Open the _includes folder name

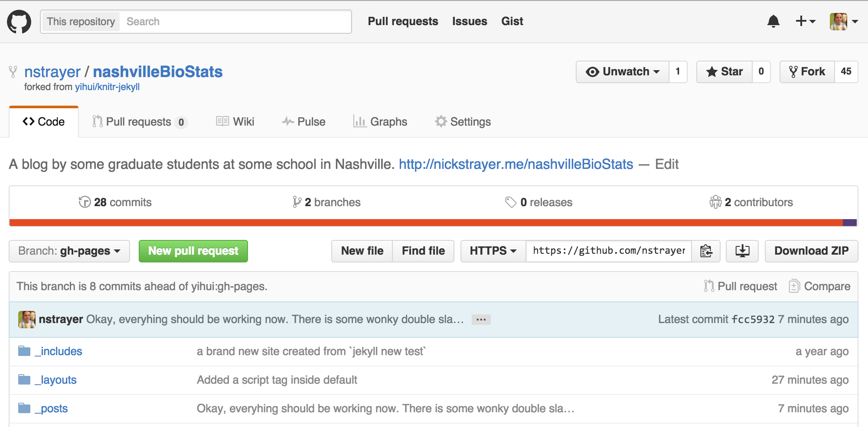pos(59,351)
